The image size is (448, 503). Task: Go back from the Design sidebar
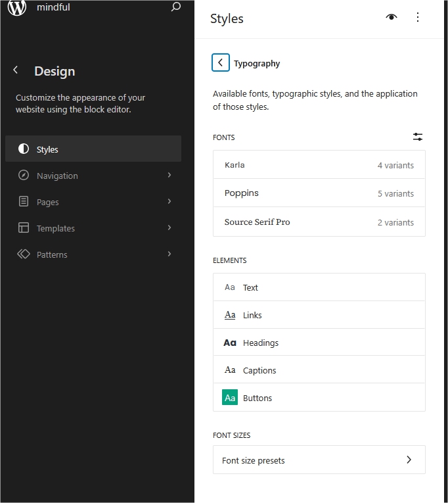coord(16,70)
